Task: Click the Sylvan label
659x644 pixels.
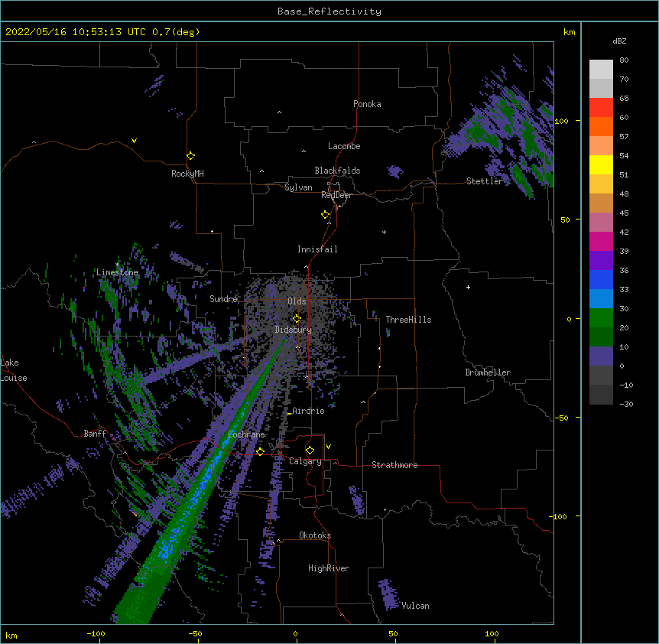Action: [x=298, y=187]
